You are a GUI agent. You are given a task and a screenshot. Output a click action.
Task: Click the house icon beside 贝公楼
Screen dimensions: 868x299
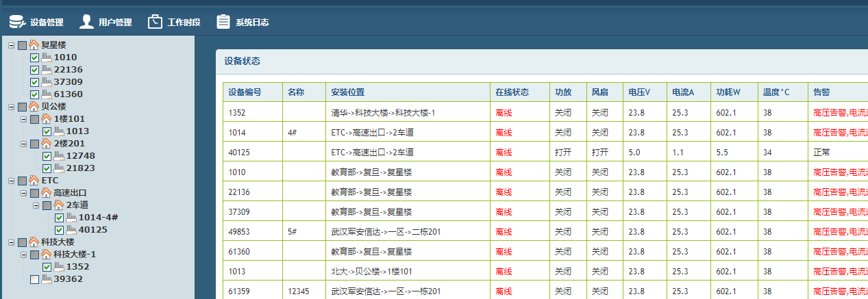pyautogui.click(x=34, y=107)
